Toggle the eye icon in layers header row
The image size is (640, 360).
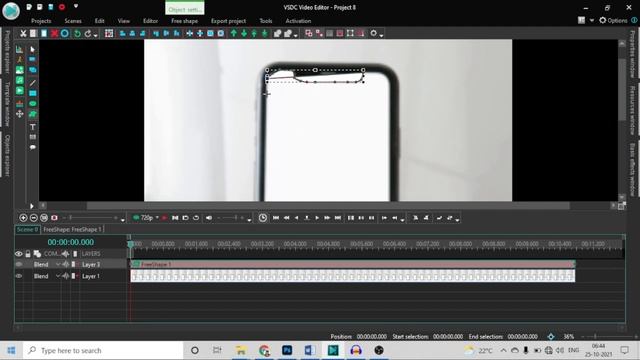(19, 254)
